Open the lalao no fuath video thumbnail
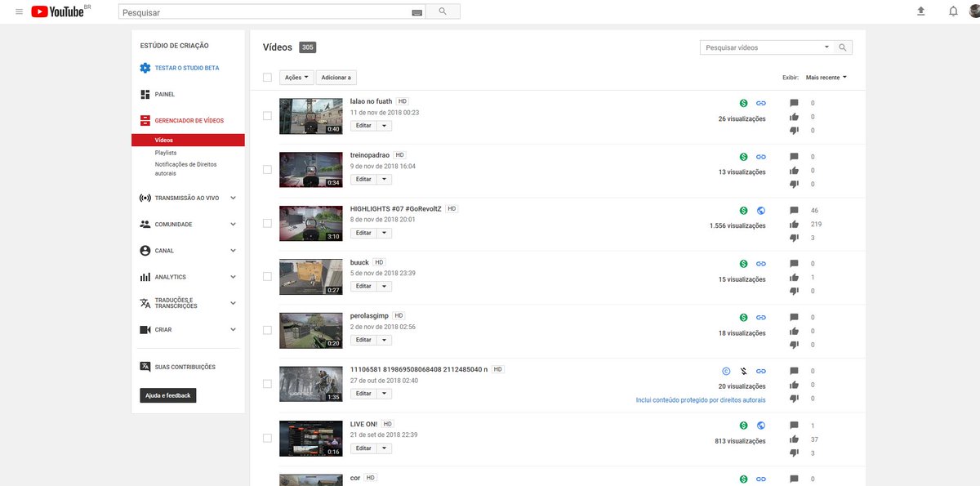980x486 pixels. pyautogui.click(x=311, y=116)
